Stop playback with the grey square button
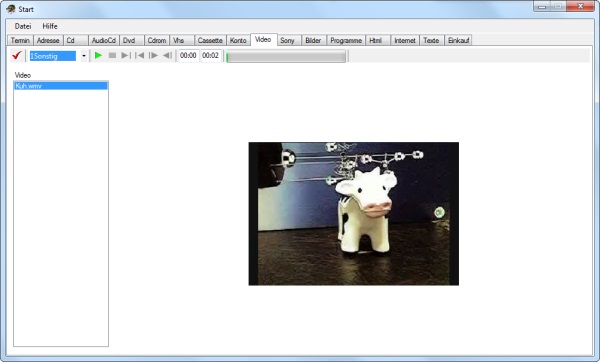The height and width of the screenshot is (362, 600). coord(112,55)
